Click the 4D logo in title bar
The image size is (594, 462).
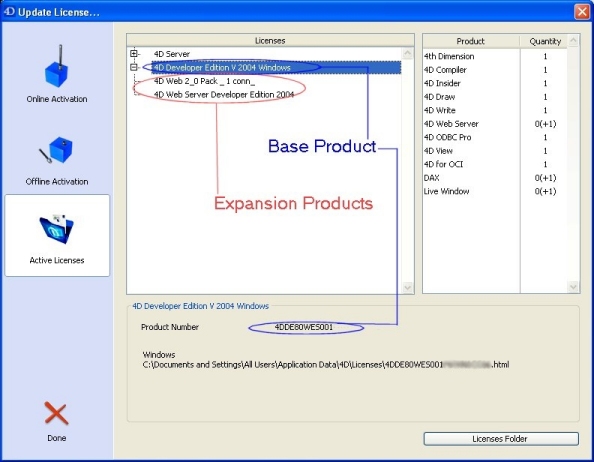pos(9,11)
